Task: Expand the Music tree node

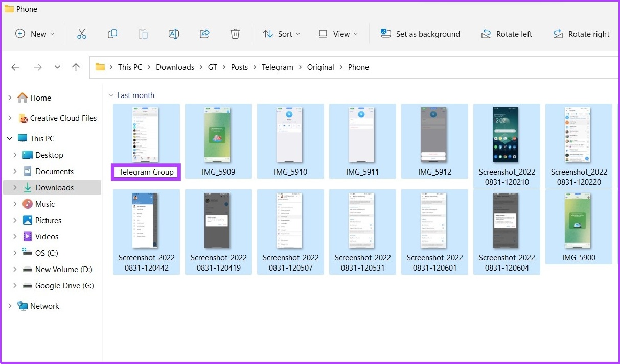Action: [x=15, y=204]
